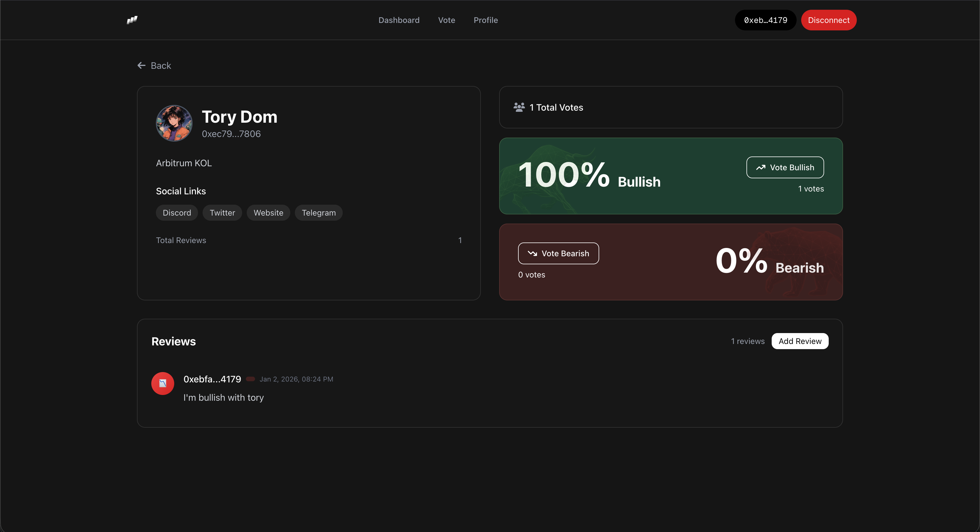Image resolution: width=980 pixels, height=532 pixels.
Task: Click the total votes people icon
Action: pos(519,107)
